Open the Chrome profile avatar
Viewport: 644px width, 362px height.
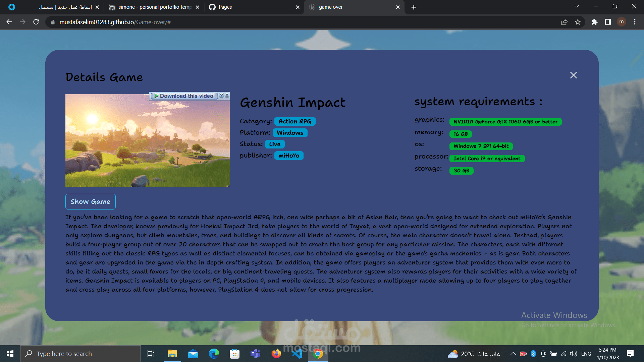[x=621, y=22]
